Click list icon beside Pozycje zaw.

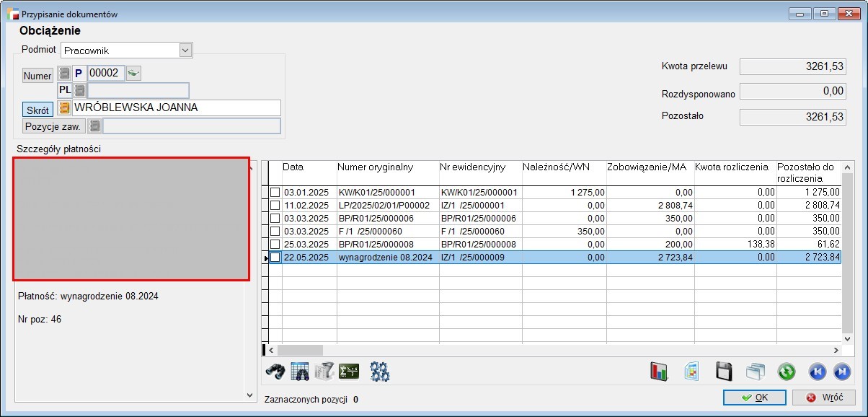click(94, 126)
